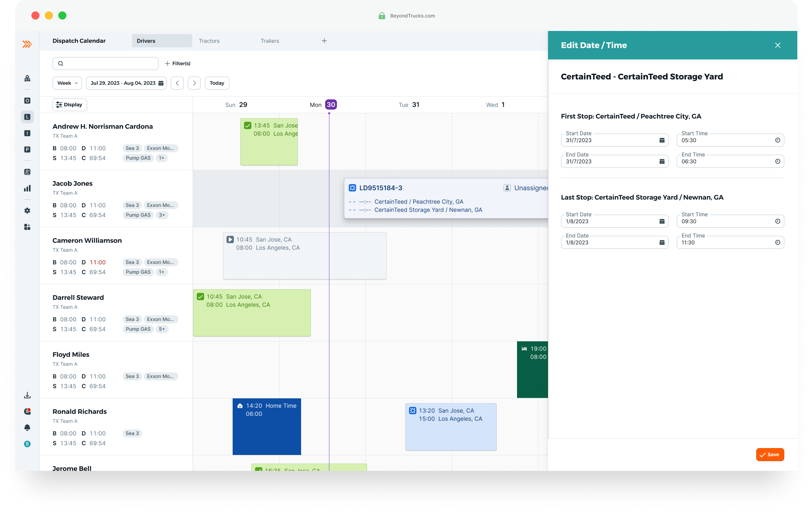Open the bar chart reports sidebar icon
812x512 pixels.
(x=27, y=188)
